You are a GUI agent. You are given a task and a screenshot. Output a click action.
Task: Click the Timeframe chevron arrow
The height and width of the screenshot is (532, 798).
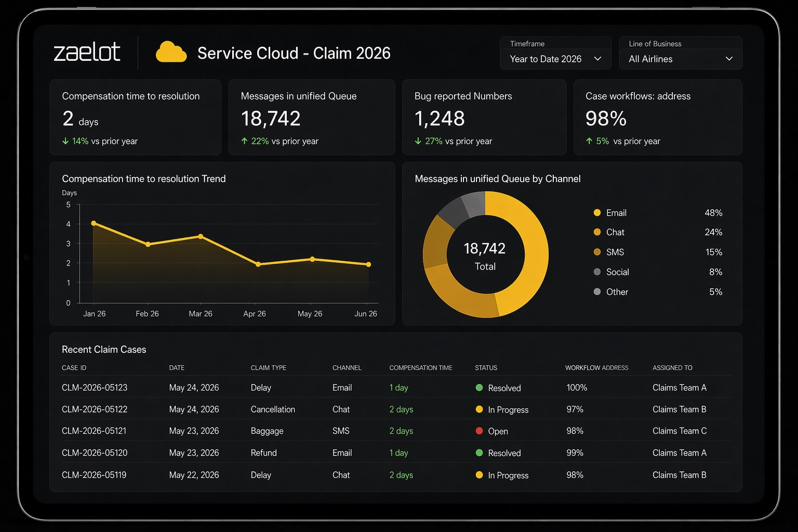597,59
